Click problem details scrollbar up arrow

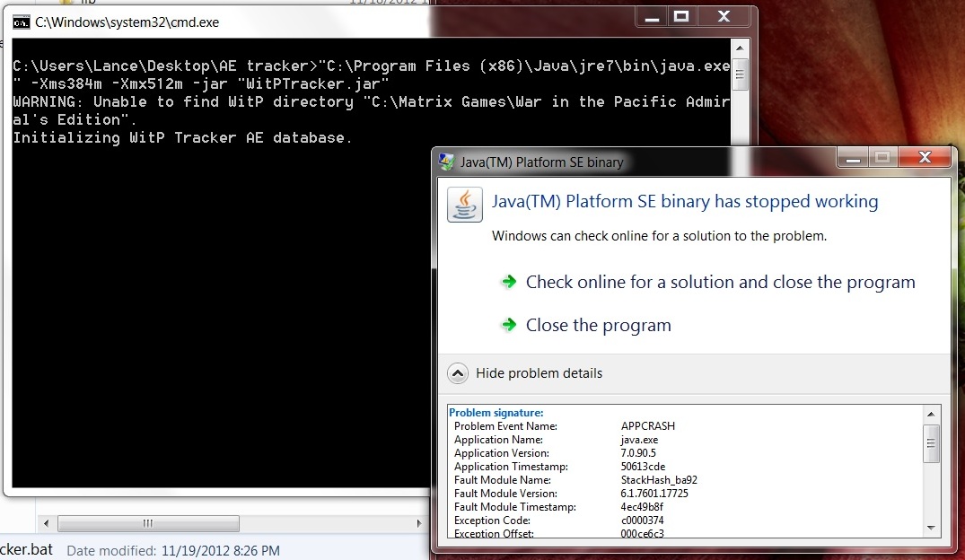click(931, 414)
